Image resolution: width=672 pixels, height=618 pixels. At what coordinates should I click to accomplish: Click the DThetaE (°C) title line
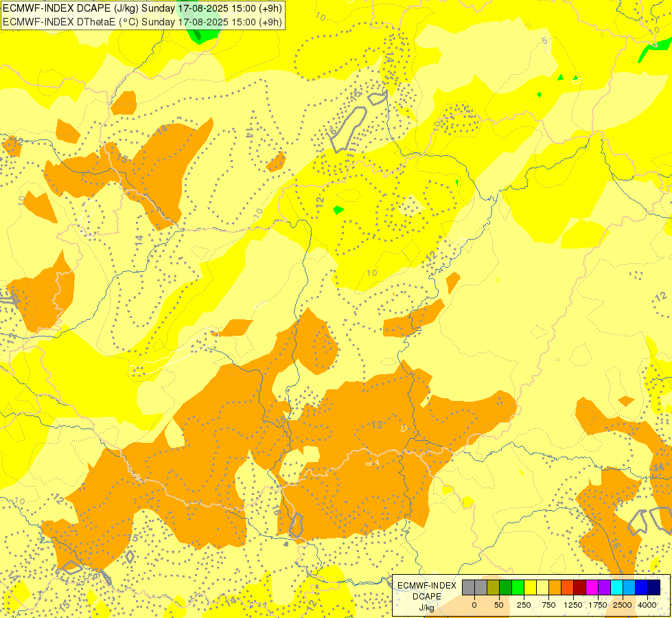tap(142, 22)
